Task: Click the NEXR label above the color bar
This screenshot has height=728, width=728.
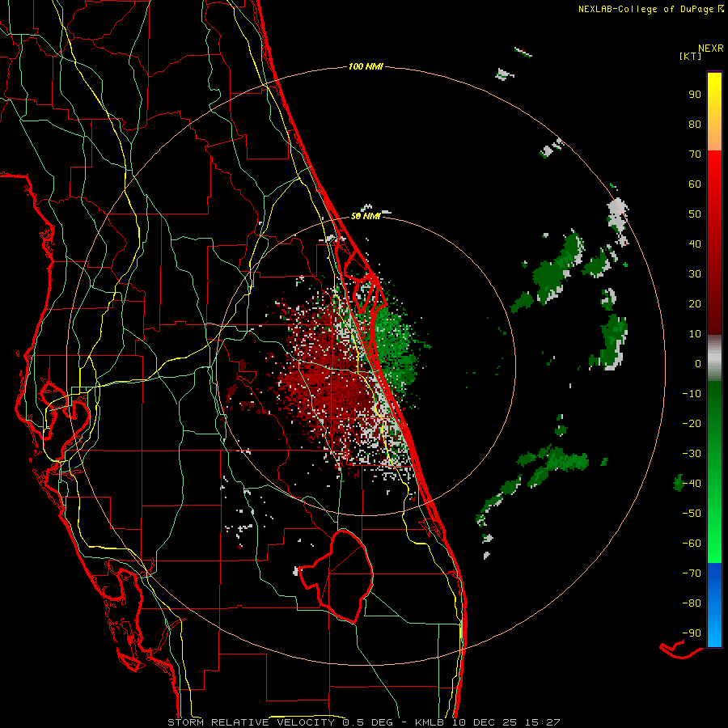Action: point(711,49)
